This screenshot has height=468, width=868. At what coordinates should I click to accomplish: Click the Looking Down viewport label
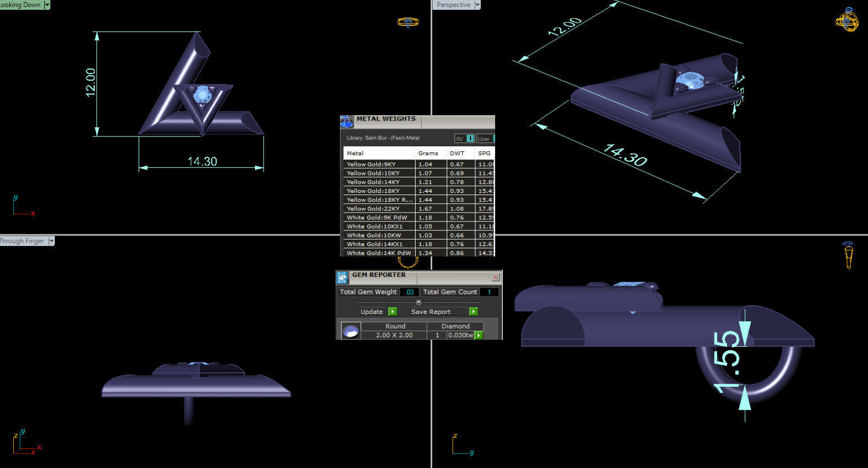click(x=21, y=5)
